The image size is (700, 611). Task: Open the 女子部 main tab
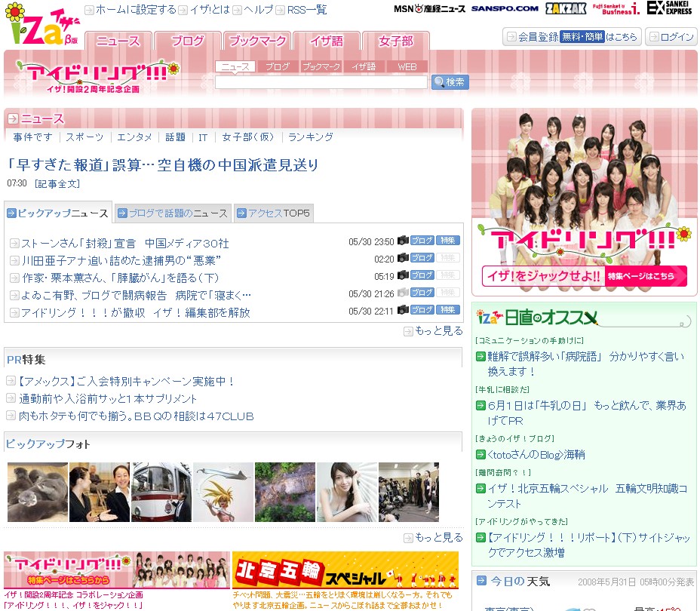point(396,41)
